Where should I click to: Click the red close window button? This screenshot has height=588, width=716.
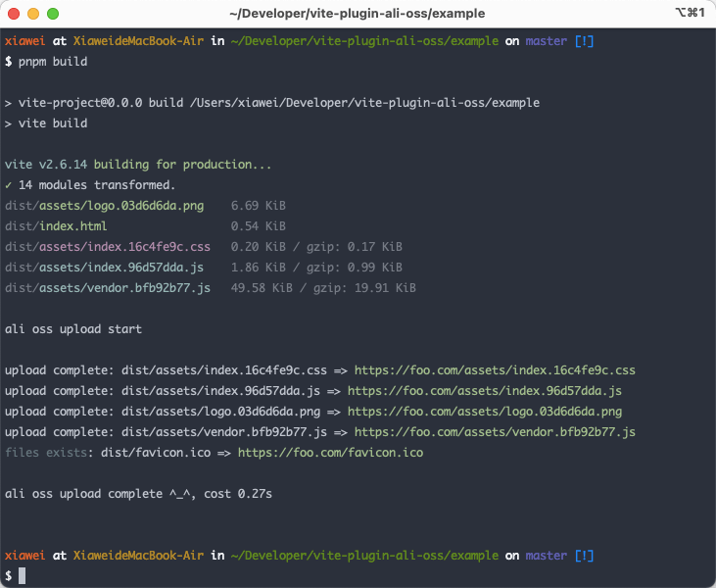(14, 14)
